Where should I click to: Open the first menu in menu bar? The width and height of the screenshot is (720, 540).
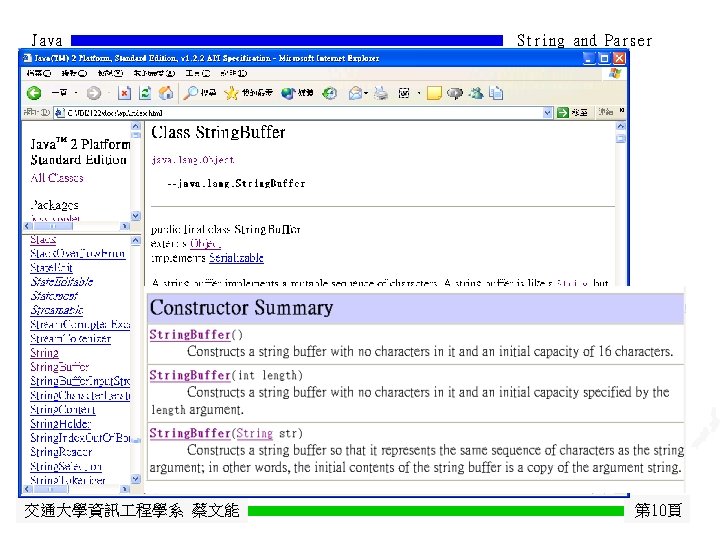point(39,73)
